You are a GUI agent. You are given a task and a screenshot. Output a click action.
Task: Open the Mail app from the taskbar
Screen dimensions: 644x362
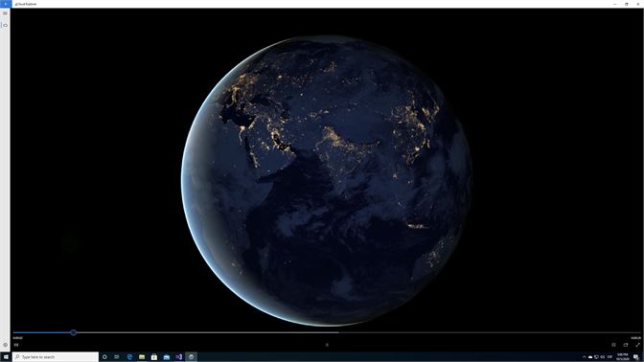[167, 356]
